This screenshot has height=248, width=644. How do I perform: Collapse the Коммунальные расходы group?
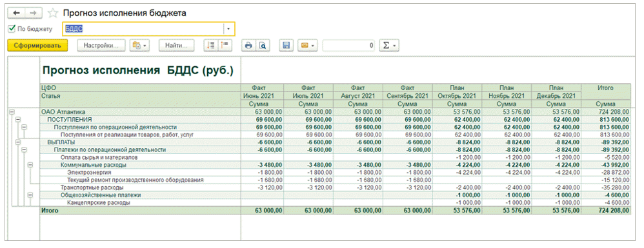pos(30,165)
